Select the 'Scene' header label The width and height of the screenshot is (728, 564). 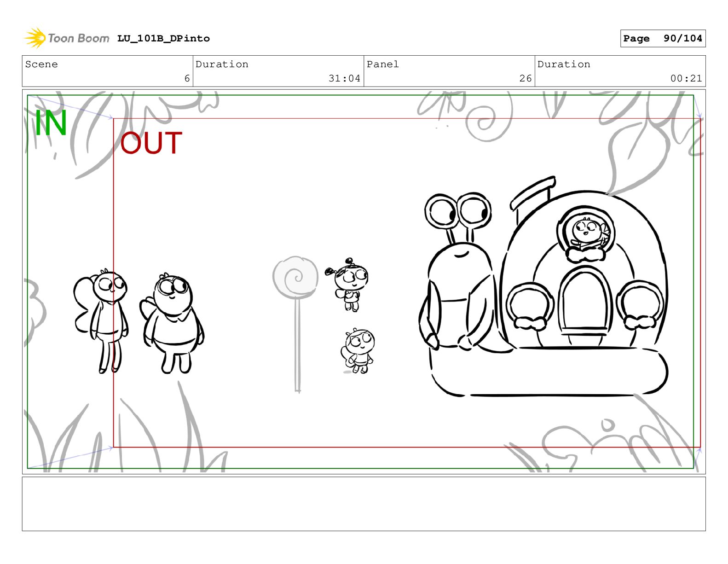tap(41, 64)
